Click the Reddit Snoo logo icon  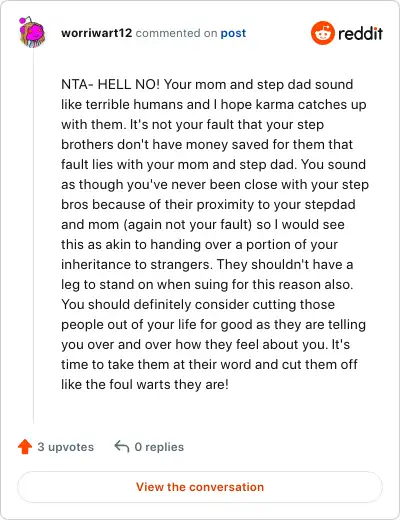(322, 33)
